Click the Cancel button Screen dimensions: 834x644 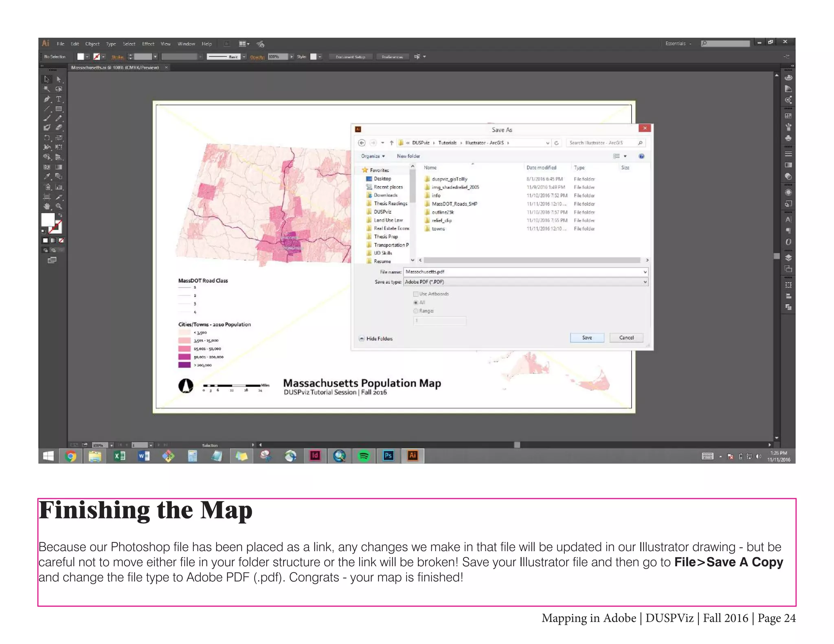(x=626, y=338)
